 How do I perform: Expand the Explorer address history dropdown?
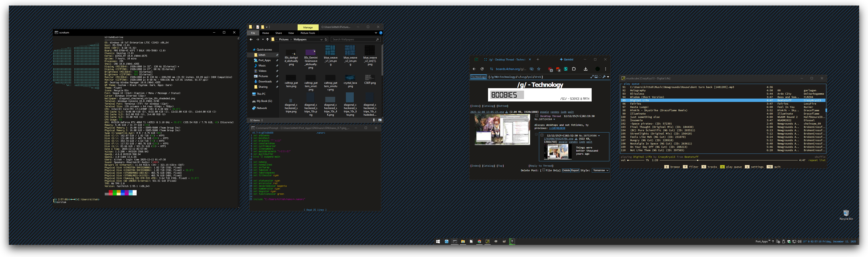pyautogui.click(x=321, y=39)
